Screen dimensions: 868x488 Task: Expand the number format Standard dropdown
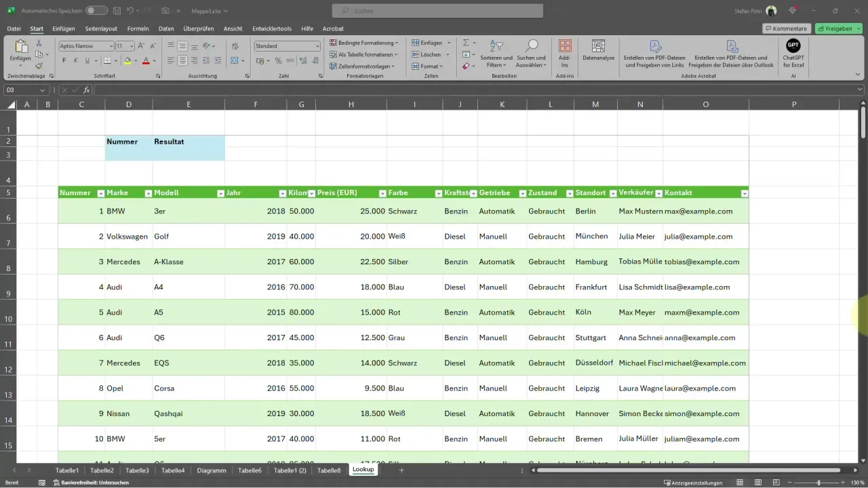pos(317,46)
